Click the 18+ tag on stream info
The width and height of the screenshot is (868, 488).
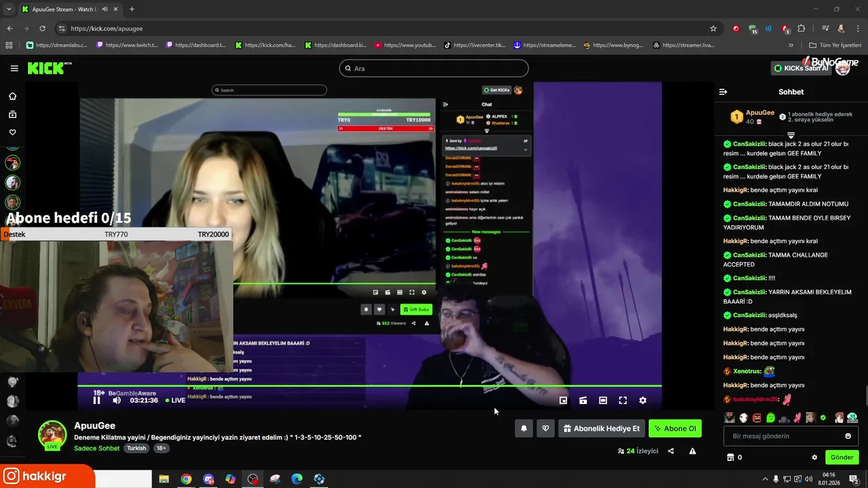coord(161,448)
